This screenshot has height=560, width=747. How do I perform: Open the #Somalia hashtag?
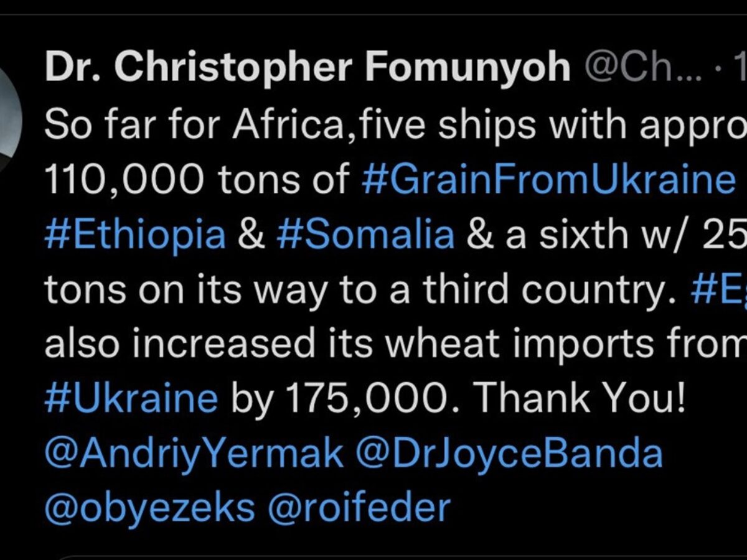pyautogui.click(x=366, y=235)
